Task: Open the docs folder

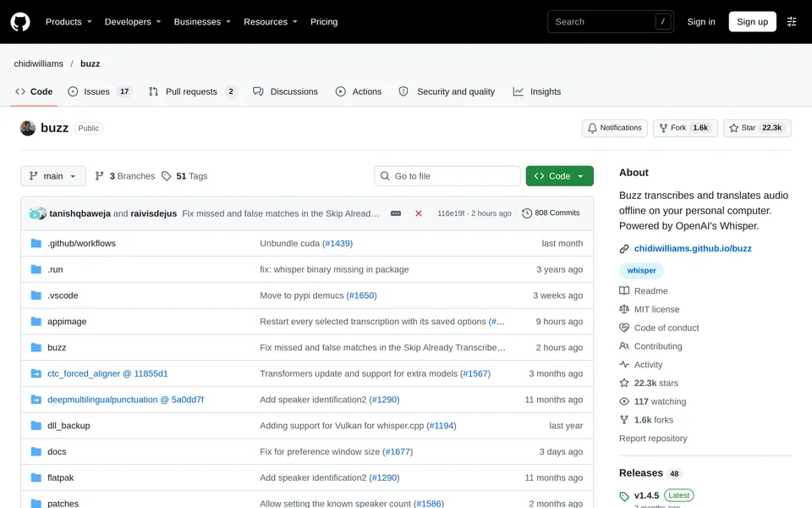Action: pyautogui.click(x=57, y=451)
